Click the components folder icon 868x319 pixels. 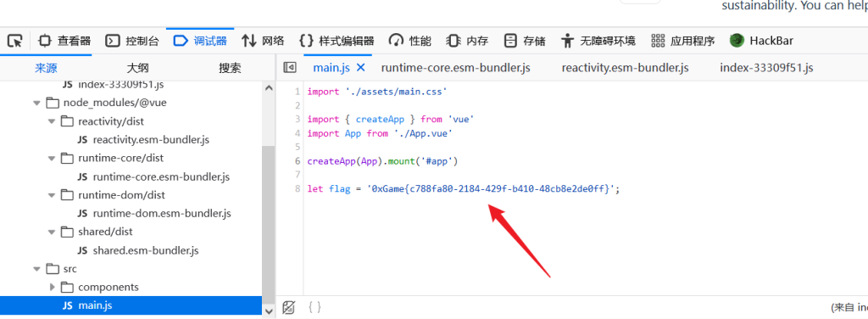[x=68, y=287]
